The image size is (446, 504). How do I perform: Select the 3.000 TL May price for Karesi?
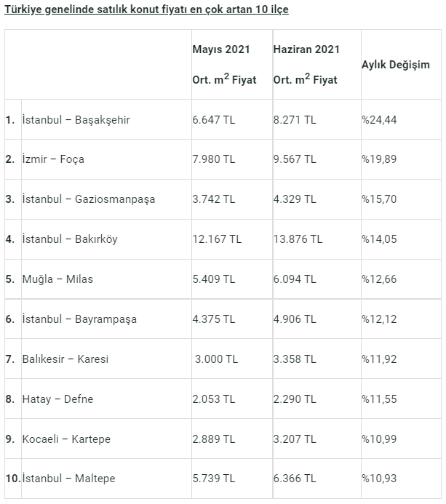click(216, 359)
